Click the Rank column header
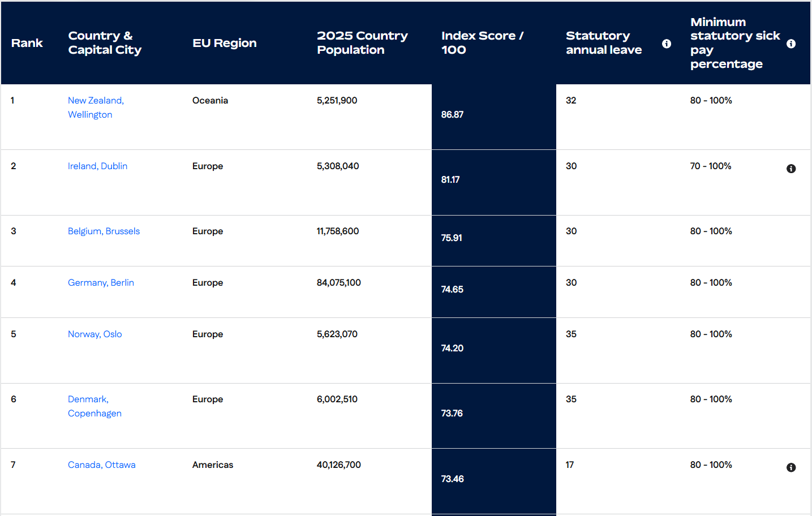 point(27,44)
